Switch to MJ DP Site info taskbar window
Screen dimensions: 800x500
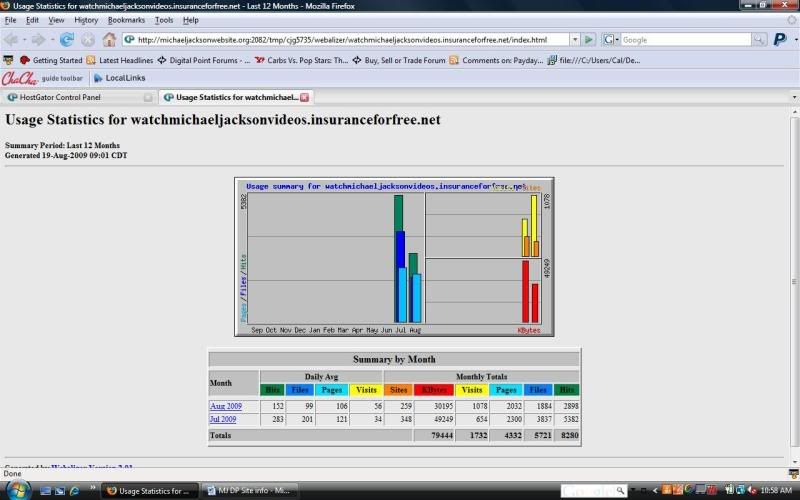tap(250, 490)
